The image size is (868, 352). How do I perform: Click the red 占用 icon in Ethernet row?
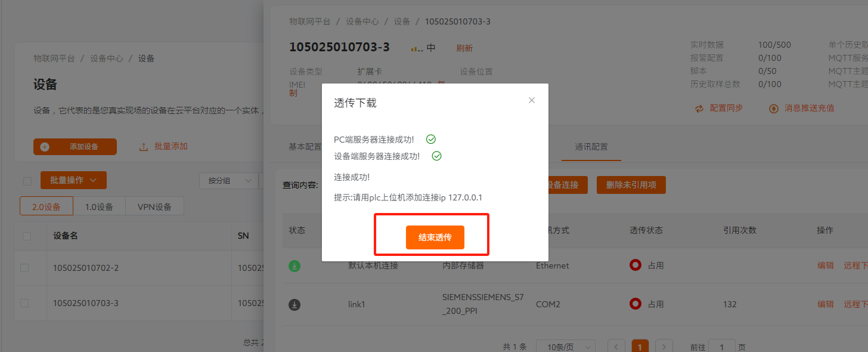pyautogui.click(x=635, y=265)
